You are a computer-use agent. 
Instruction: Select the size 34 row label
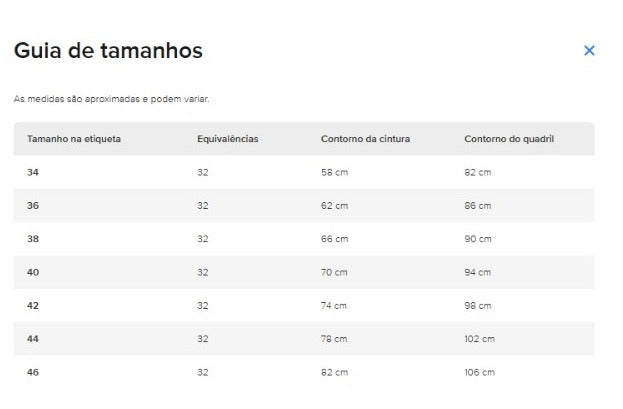(x=33, y=173)
